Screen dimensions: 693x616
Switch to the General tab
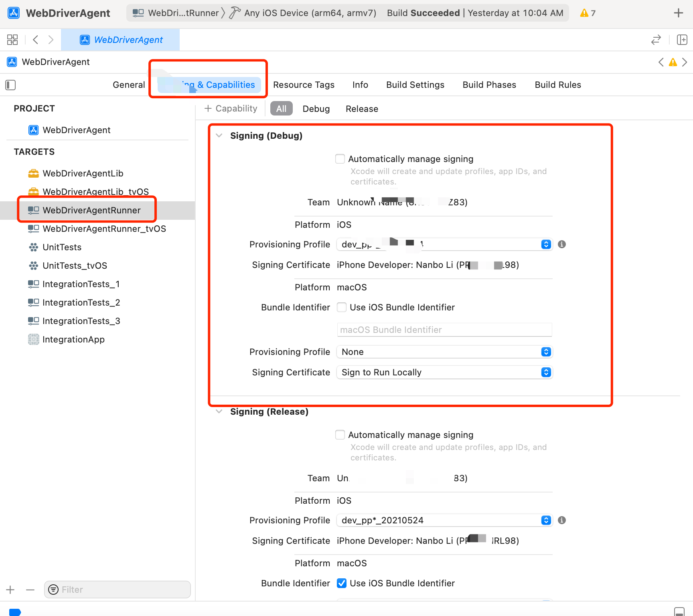129,85
